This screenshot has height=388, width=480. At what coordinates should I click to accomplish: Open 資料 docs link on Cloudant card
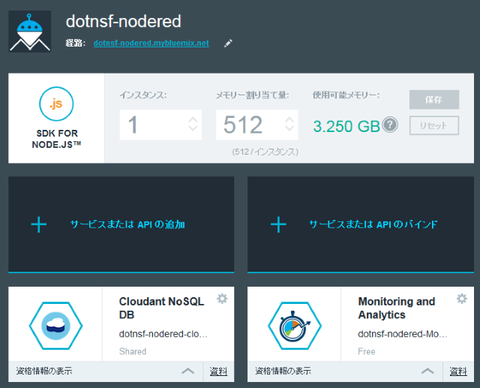point(219,371)
